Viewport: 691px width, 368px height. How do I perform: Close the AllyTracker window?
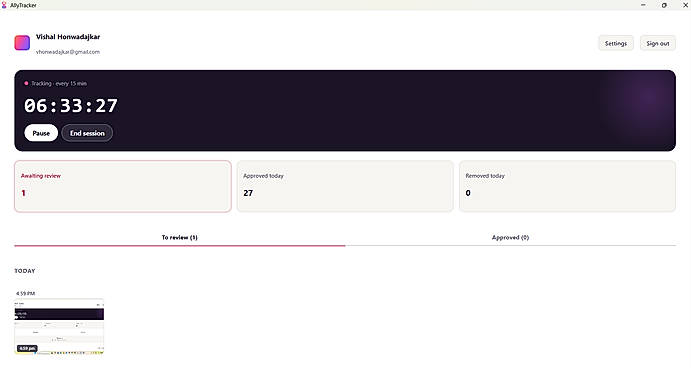pos(685,5)
